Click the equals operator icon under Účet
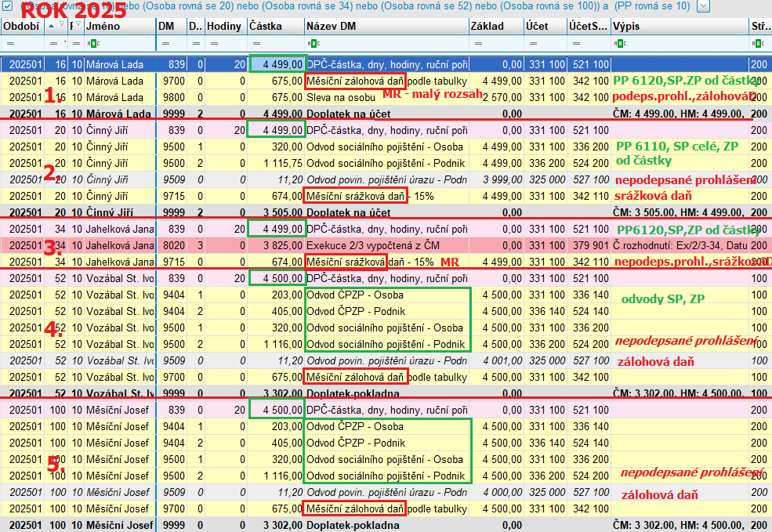This screenshot has width=772, height=532. [533, 44]
